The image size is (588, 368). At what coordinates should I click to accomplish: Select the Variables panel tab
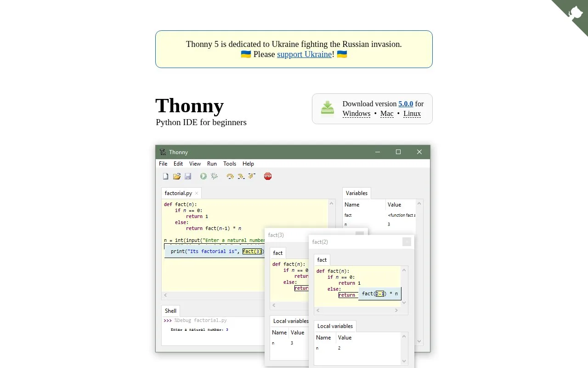tap(356, 193)
